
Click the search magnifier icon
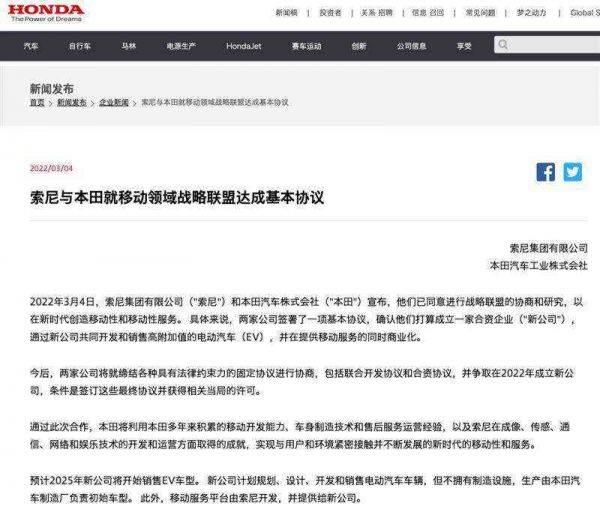503,45
